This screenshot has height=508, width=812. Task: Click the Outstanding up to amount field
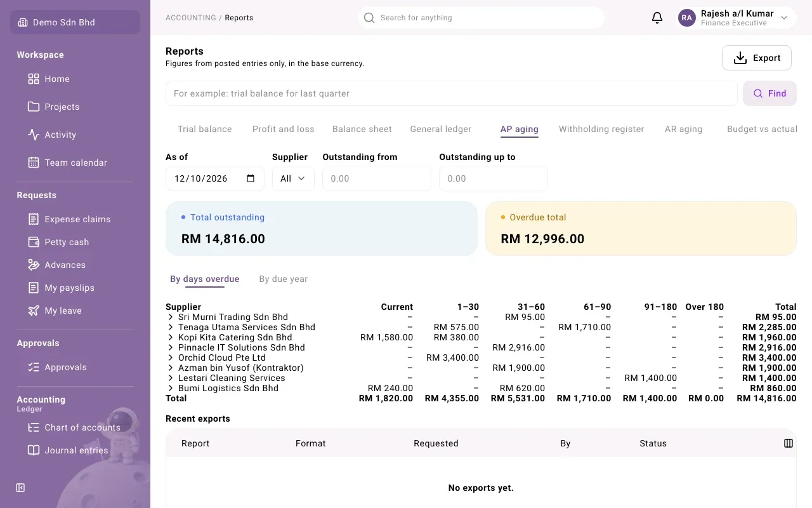point(494,178)
